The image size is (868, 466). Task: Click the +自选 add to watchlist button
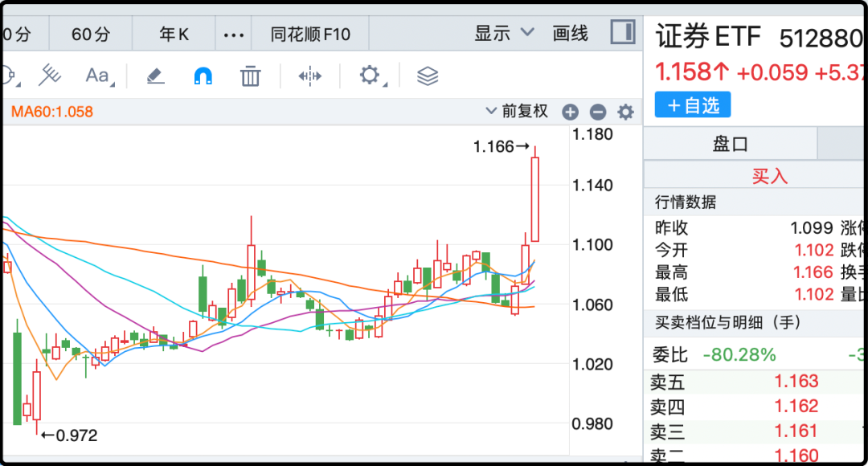[692, 105]
